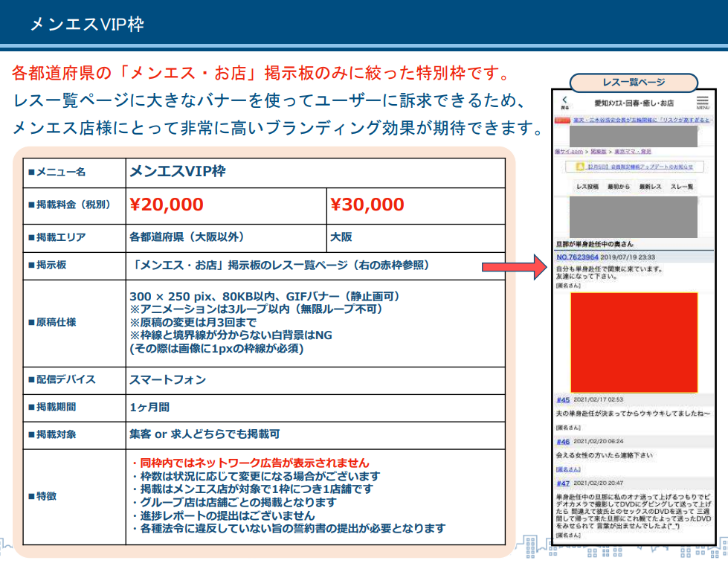Select the #47 post link

(x=563, y=483)
